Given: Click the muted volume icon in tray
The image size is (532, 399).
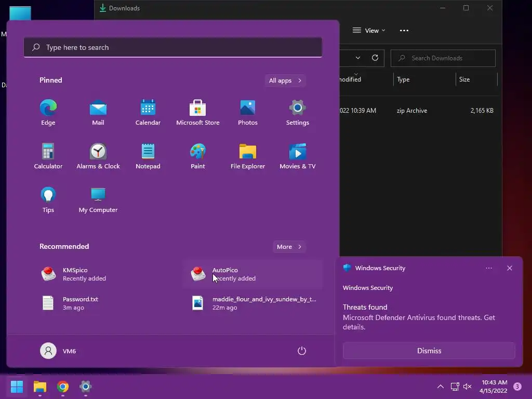Looking at the screenshot, I should point(467,387).
